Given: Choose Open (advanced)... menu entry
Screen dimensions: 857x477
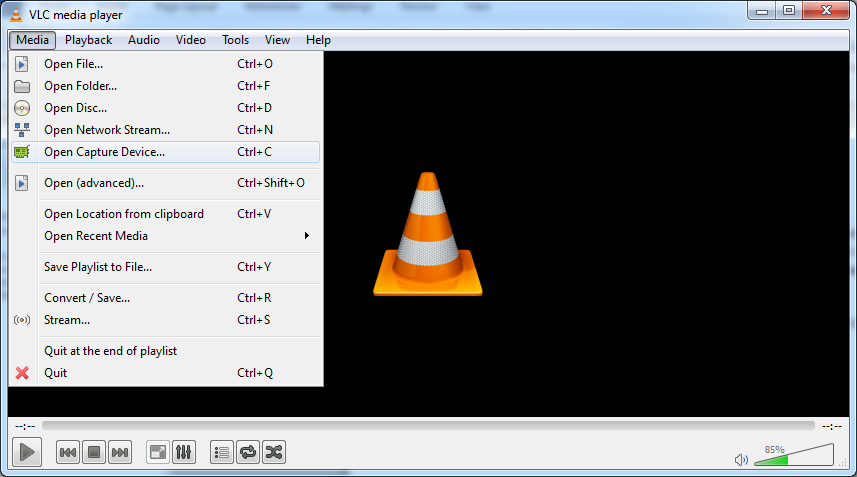Looking at the screenshot, I should tap(166, 183).
